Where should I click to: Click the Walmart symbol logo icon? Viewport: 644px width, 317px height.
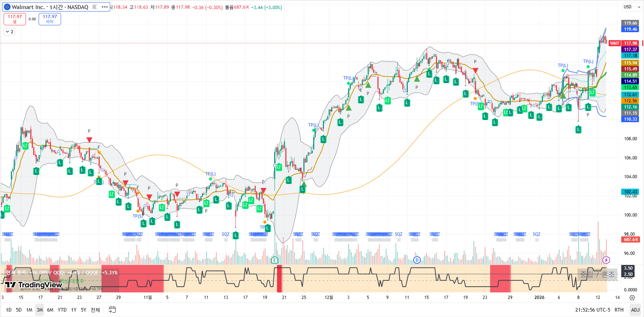pos(7,7)
